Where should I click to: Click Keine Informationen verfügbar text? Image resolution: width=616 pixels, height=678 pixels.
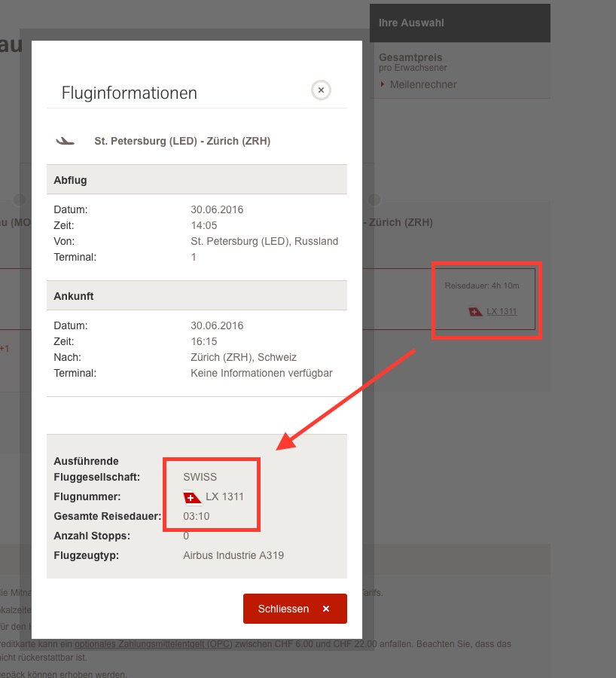(261, 373)
